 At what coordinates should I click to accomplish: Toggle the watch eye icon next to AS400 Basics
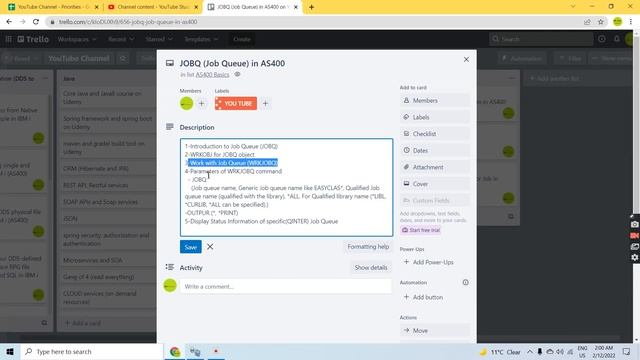237,75
